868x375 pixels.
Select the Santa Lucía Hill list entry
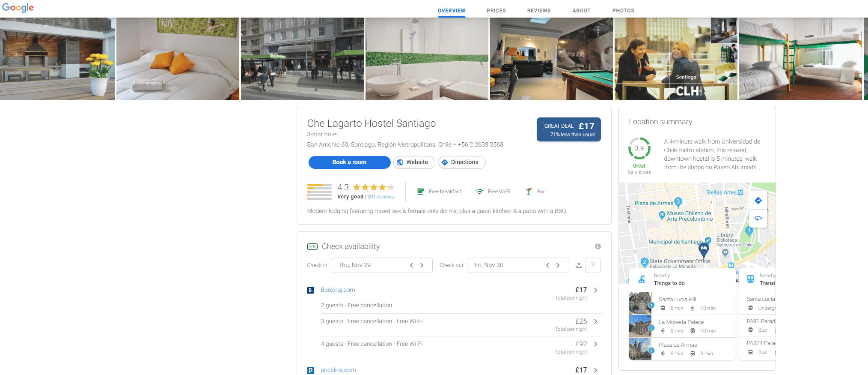[682, 303]
